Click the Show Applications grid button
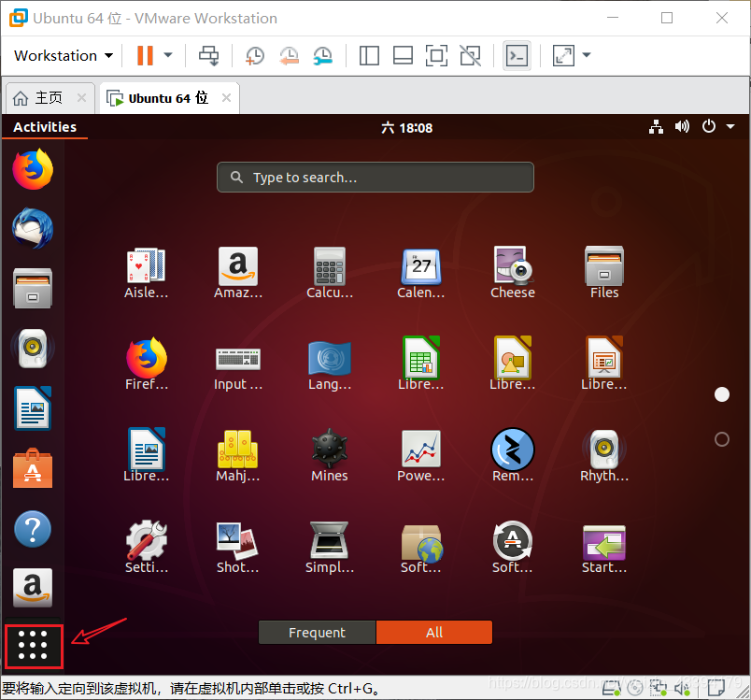751x700 pixels. coord(33,647)
